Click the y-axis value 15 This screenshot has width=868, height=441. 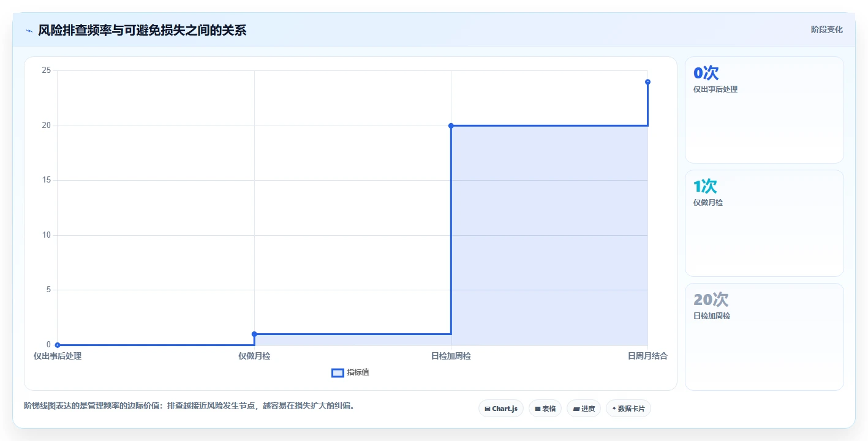(46, 180)
